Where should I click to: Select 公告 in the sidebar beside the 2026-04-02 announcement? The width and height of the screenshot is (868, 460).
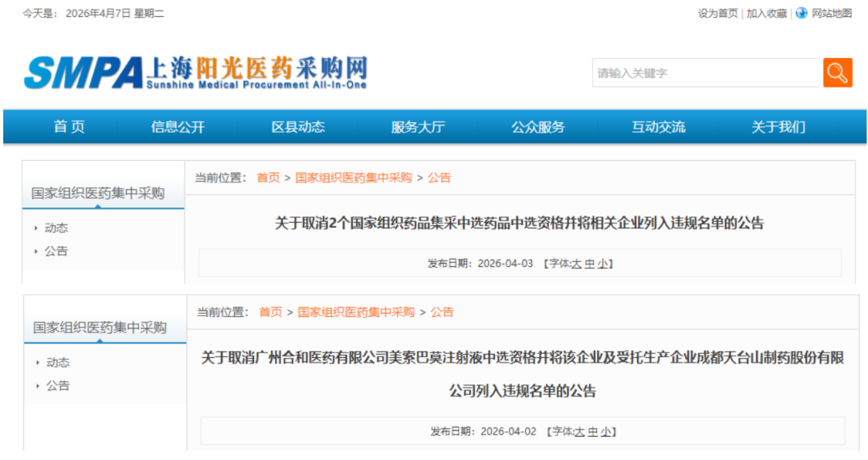point(58,386)
